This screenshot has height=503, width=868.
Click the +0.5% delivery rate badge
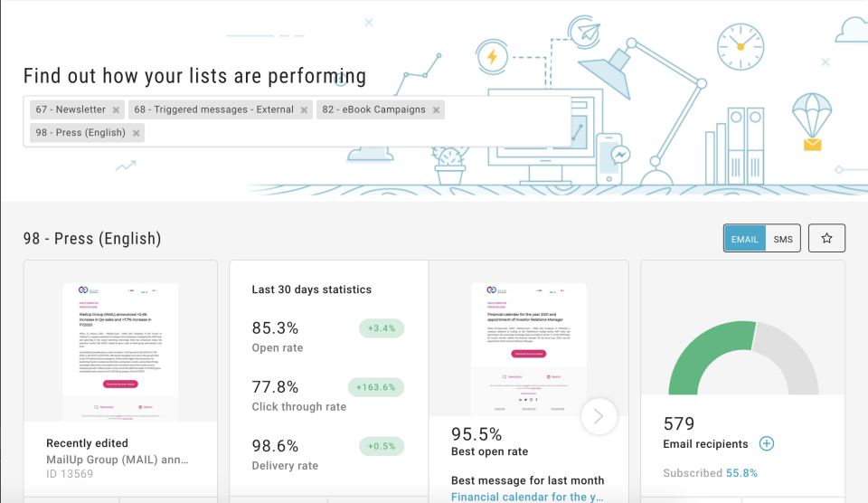(x=381, y=446)
